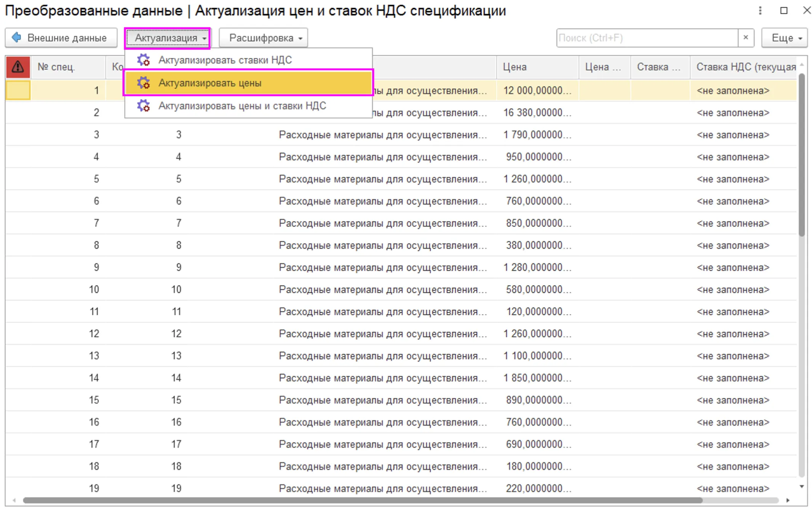
Task: Select the price cell 580,0000000
Action: [x=537, y=290]
